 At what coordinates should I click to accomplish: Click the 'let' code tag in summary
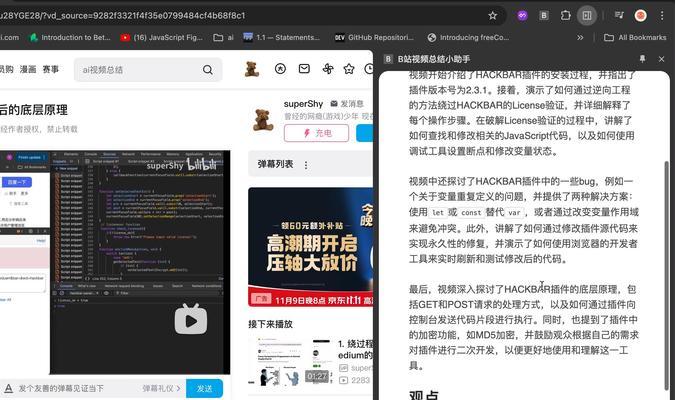(x=438, y=212)
